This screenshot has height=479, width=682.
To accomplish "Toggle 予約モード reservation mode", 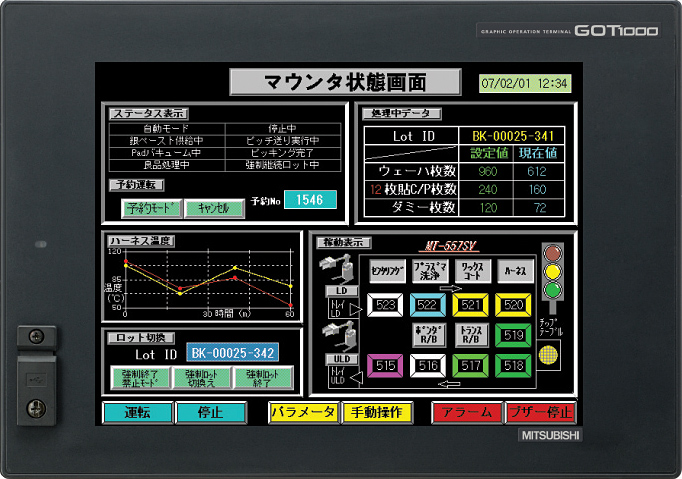I will tap(145, 208).
